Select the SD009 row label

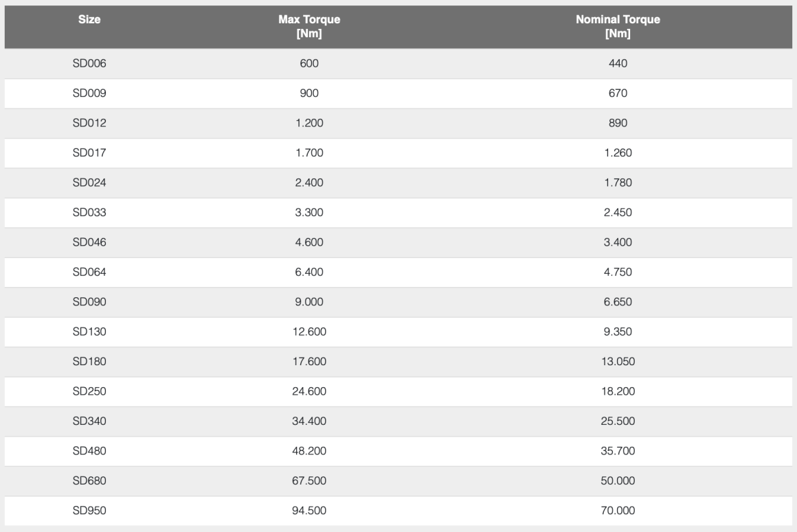(x=90, y=93)
